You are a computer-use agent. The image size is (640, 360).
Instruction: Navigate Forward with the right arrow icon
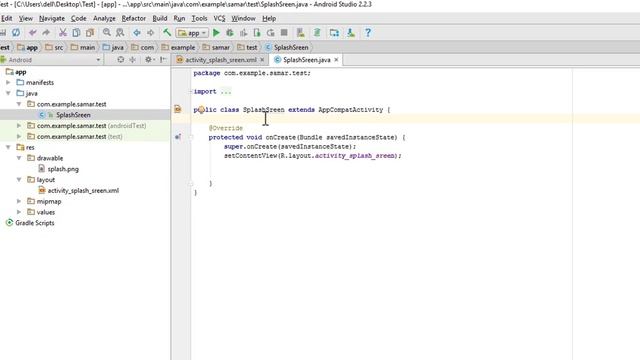(151, 33)
